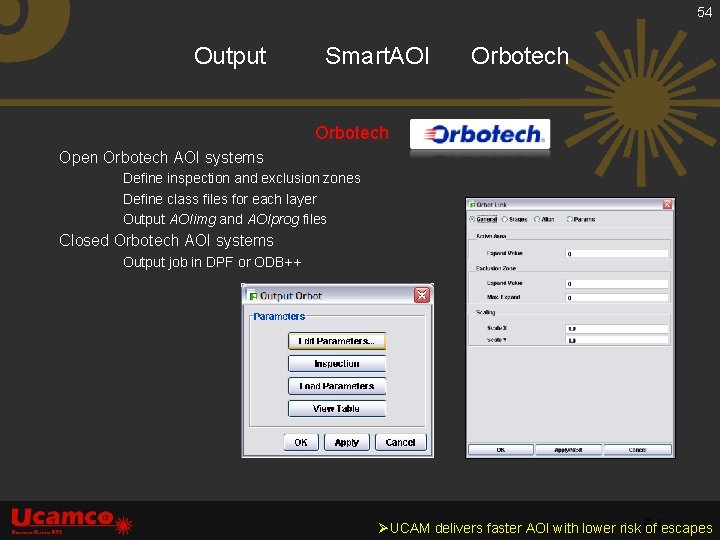Screen dimensions: 720x540
Task: Click the 'Open Orbotech AOI systems' text
Action: click(161, 158)
